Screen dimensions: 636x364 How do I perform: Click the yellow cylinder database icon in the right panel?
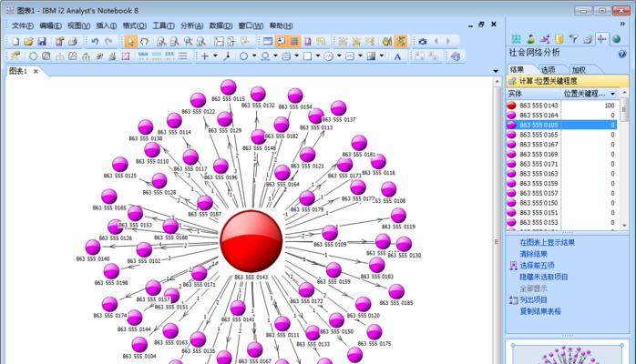(x=559, y=39)
